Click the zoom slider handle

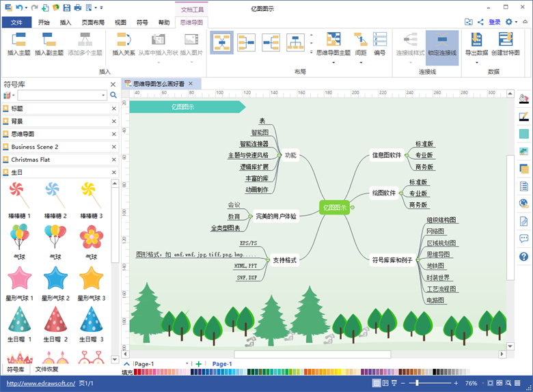point(417,383)
